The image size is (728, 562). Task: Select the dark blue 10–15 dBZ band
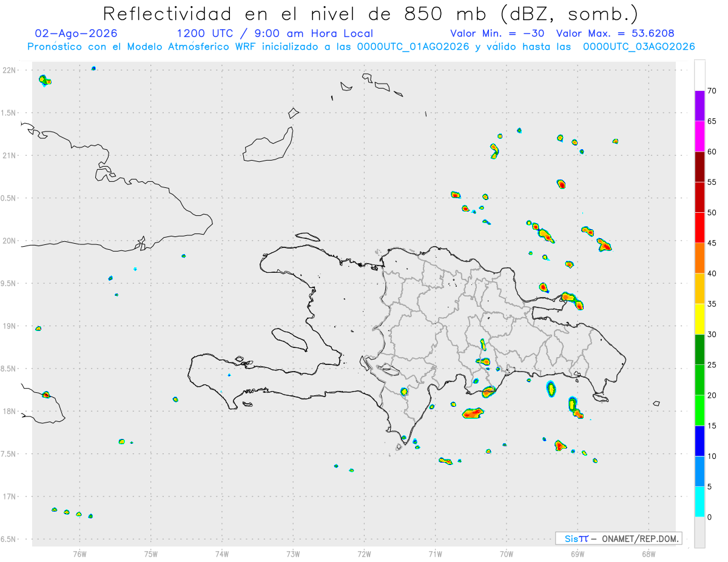point(699,441)
